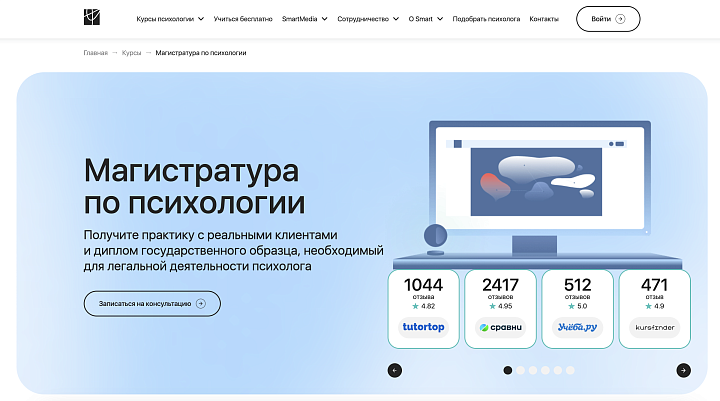
Task: Click the Smart logo icon in header
Action: (x=92, y=18)
